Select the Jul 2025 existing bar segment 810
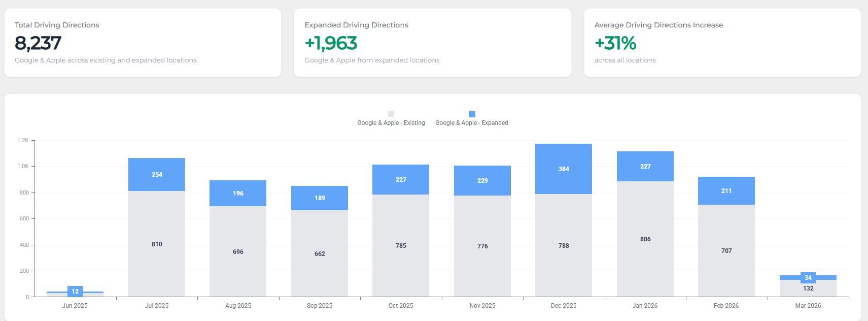868x321 pixels. coord(157,244)
